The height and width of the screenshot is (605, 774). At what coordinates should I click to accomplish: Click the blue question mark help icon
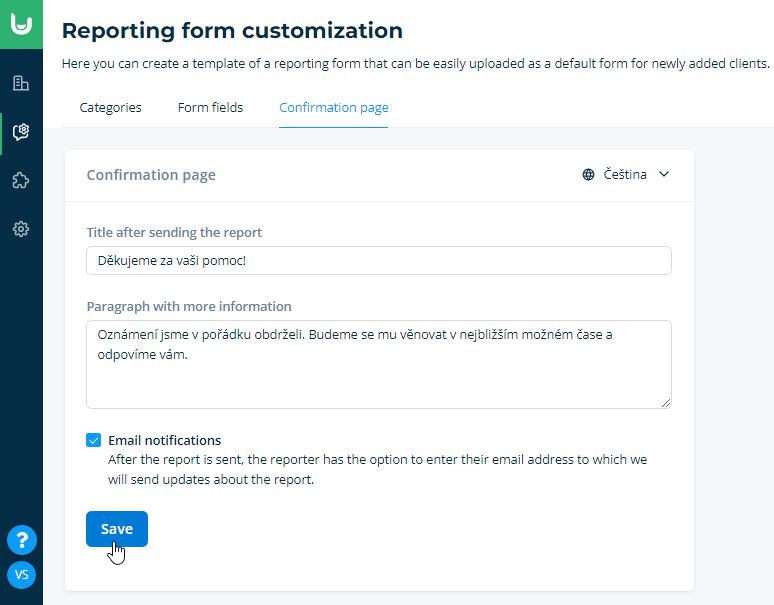[x=22, y=540]
